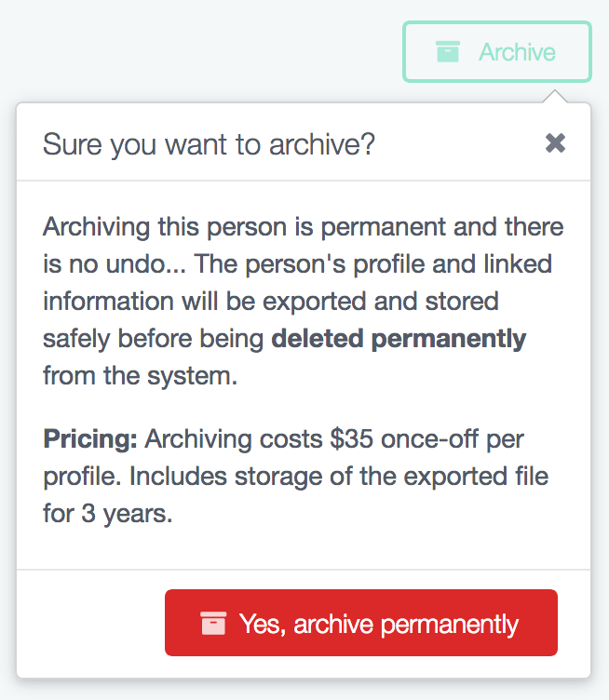Click the blank background left of the Archive button
The height and width of the screenshot is (700, 609).
click(x=201, y=51)
